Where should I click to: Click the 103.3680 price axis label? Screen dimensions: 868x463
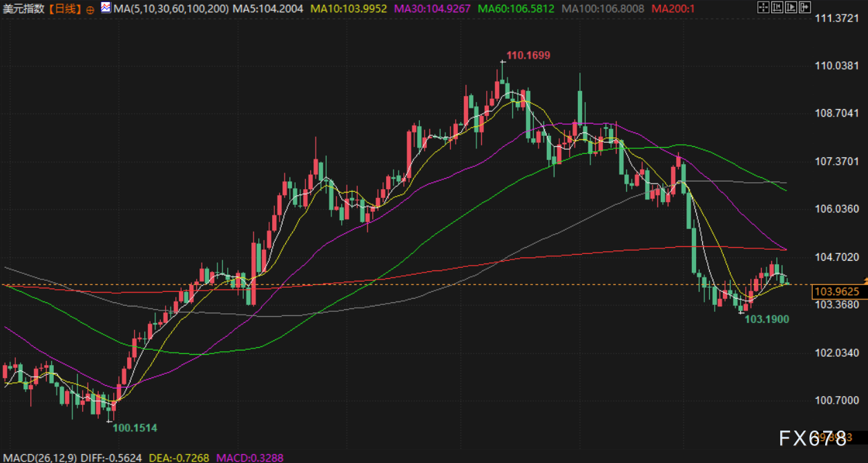836,304
